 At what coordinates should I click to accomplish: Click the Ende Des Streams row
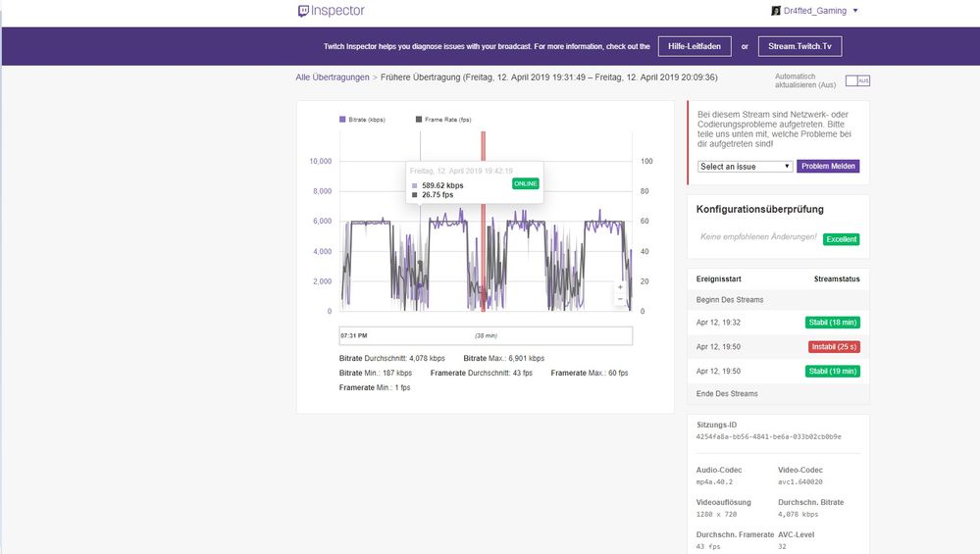778,393
